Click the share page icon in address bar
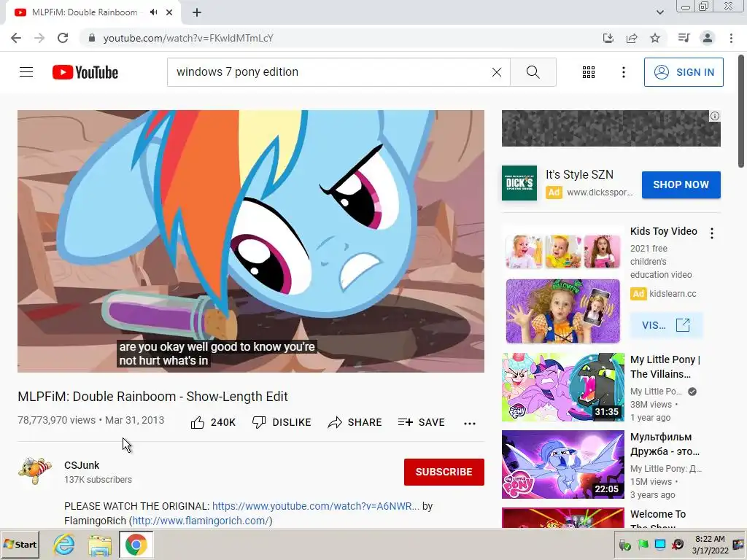The width and height of the screenshot is (747, 560). click(632, 38)
